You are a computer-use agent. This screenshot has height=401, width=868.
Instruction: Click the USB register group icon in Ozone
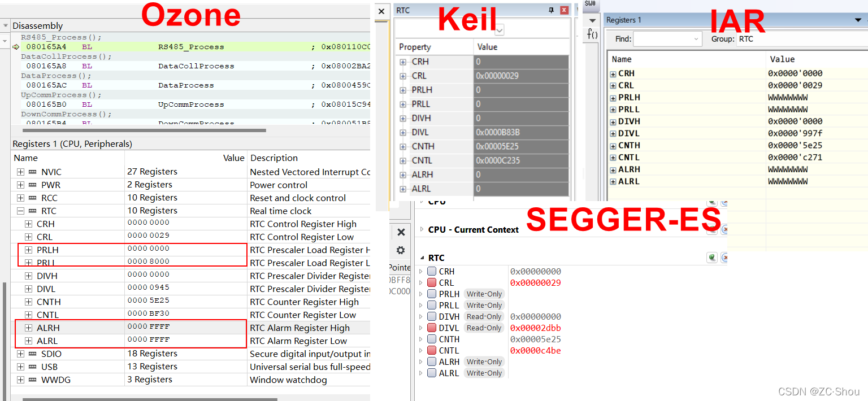tap(32, 367)
